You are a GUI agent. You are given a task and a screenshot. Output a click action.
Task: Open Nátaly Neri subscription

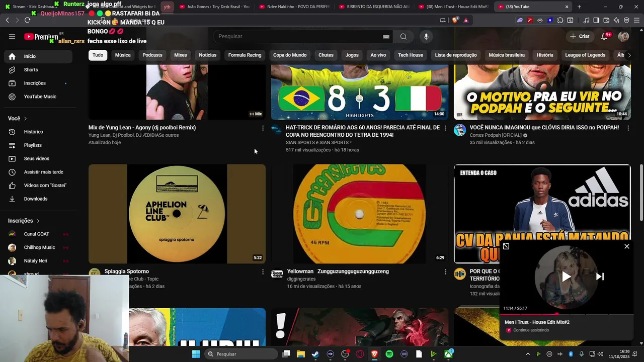pos(38,261)
